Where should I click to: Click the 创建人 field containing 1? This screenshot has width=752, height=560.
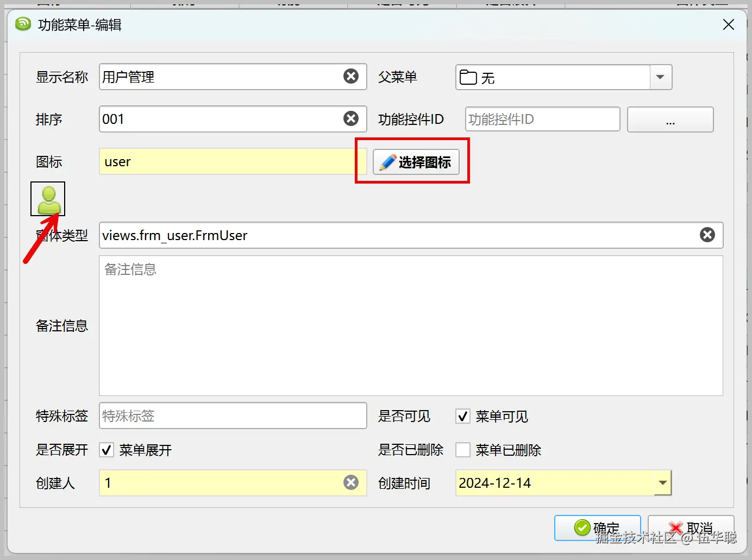[233, 482]
